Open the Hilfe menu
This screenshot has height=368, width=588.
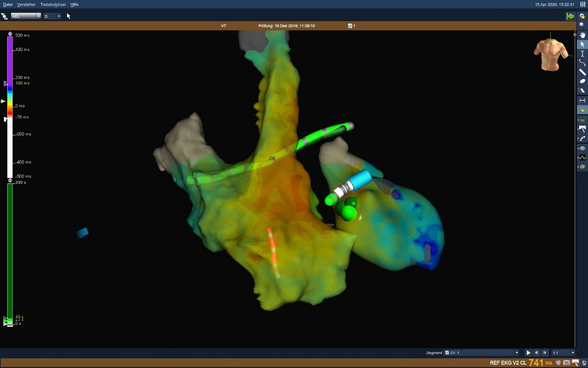pyautogui.click(x=74, y=4)
